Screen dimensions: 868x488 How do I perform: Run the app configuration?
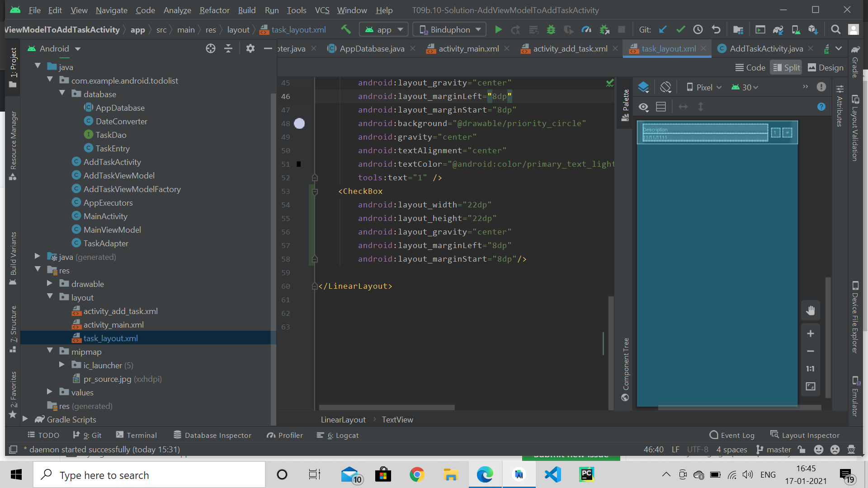click(x=498, y=29)
